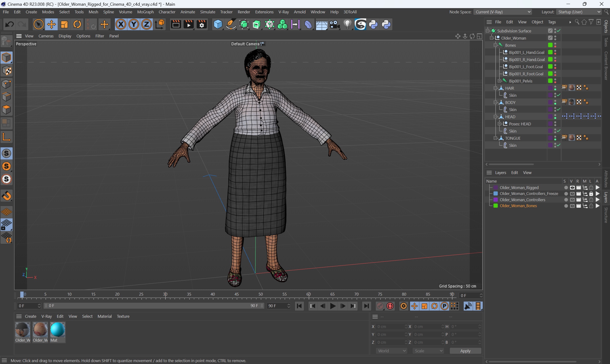Click the Apply button

[x=465, y=351]
